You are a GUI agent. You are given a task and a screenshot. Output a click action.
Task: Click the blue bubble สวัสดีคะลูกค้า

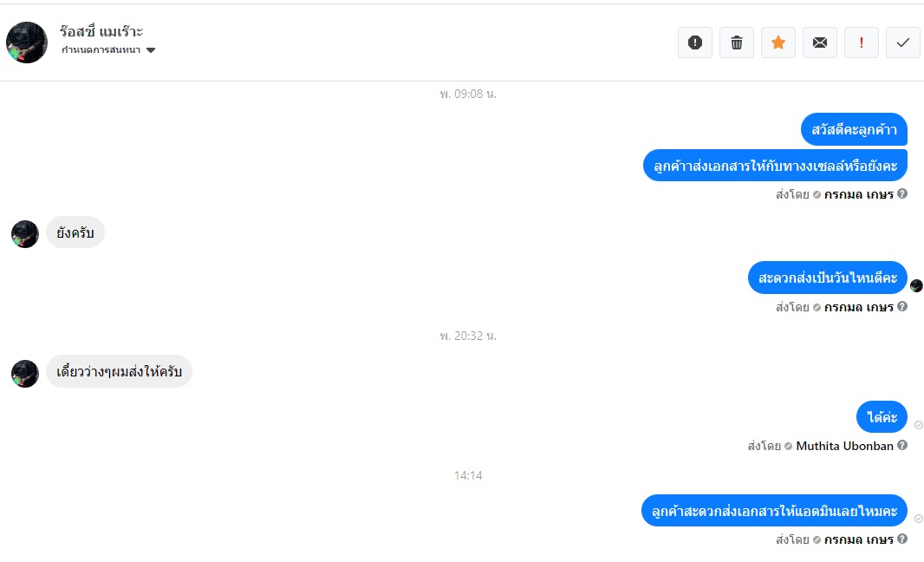pyautogui.click(x=854, y=129)
